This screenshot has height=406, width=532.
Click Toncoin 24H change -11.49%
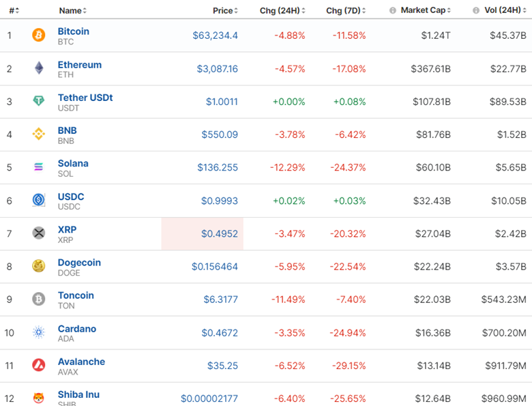coord(289,300)
